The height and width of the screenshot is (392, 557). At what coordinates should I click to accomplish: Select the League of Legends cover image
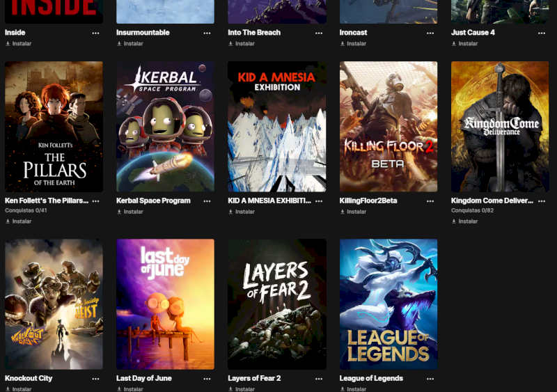point(389,304)
